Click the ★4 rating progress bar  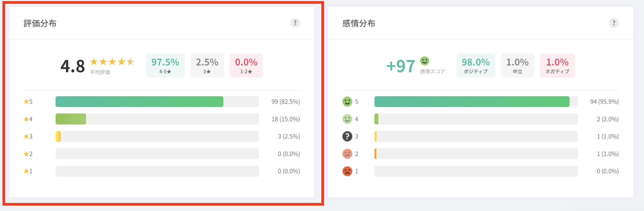[157, 119]
